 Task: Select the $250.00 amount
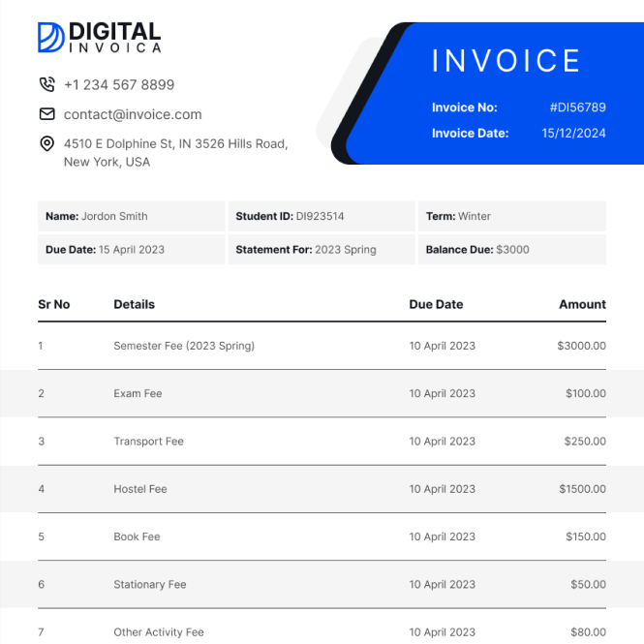(585, 441)
